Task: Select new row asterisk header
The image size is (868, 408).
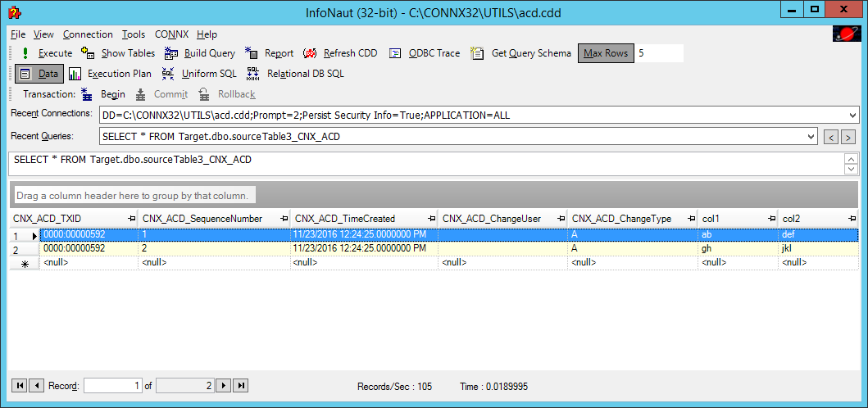Action: pyautogui.click(x=25, y=264)
